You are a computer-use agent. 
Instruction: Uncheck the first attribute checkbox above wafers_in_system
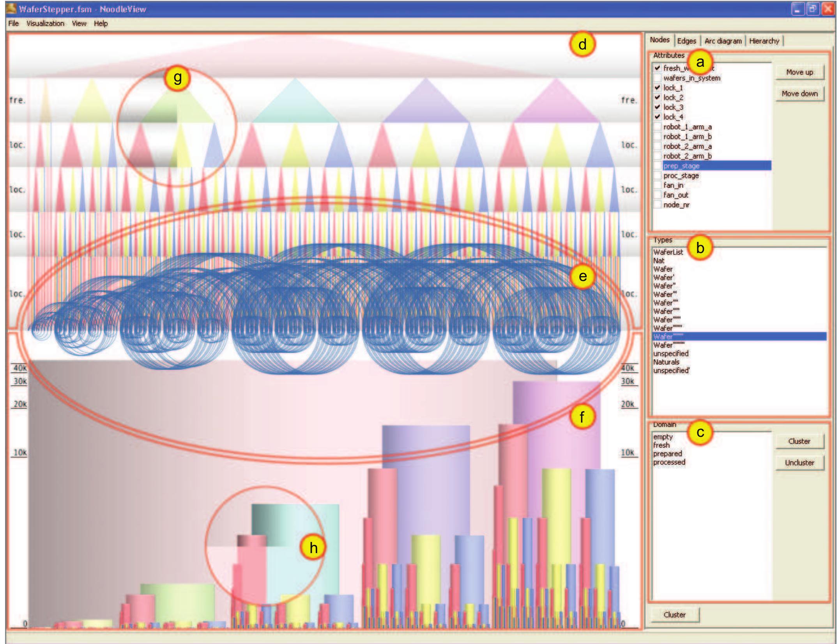(x=658, y=68)
